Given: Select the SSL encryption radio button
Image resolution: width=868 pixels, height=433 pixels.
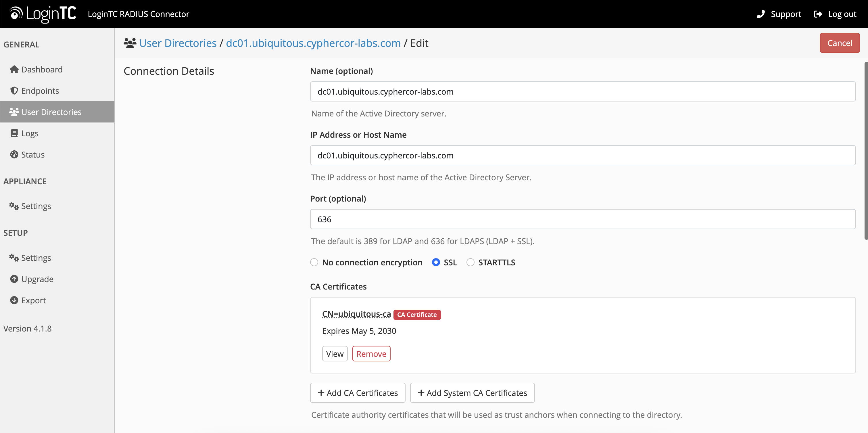Looking at the screenshot, I should tap(436, 262).
